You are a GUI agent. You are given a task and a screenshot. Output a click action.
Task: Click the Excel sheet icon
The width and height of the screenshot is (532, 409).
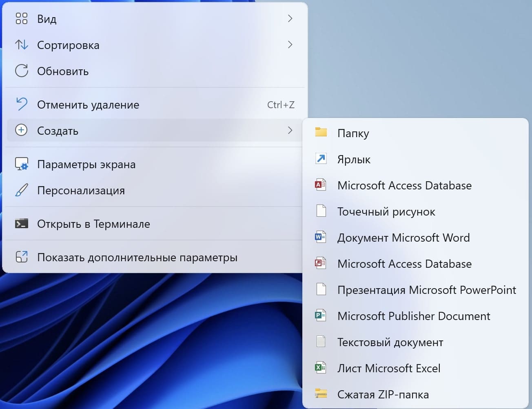click(x=321, y=368)
